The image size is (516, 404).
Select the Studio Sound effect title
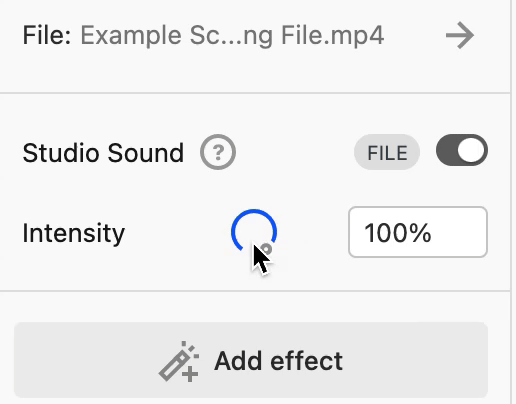(x=103, y=153)
